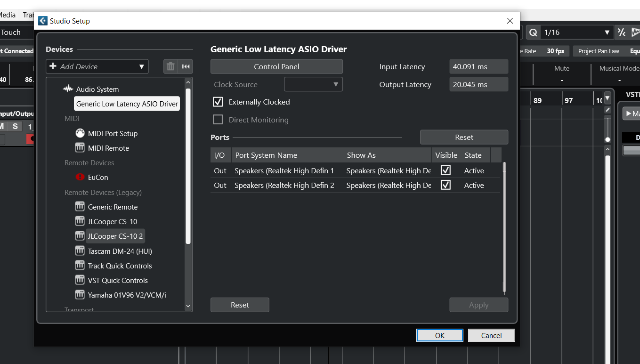Click the Visible column header
The width and height of the screenshot is (640, 364).
(x=446, y=155)
